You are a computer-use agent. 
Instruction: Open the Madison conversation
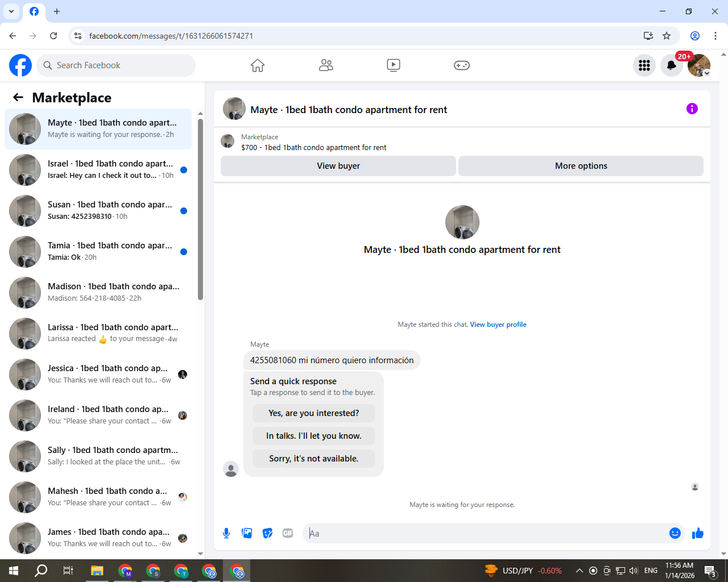point(98,293)
